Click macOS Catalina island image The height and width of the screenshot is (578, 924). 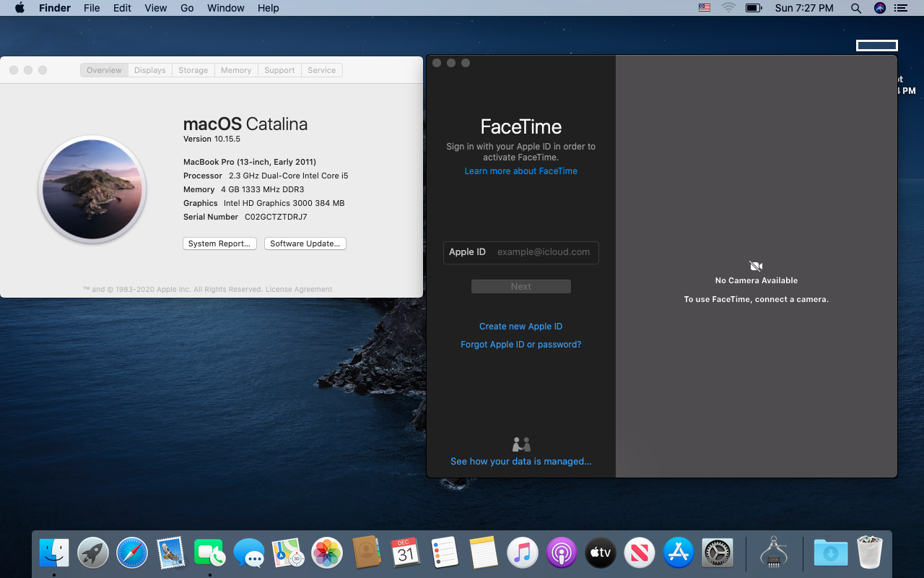pos(92,189)
